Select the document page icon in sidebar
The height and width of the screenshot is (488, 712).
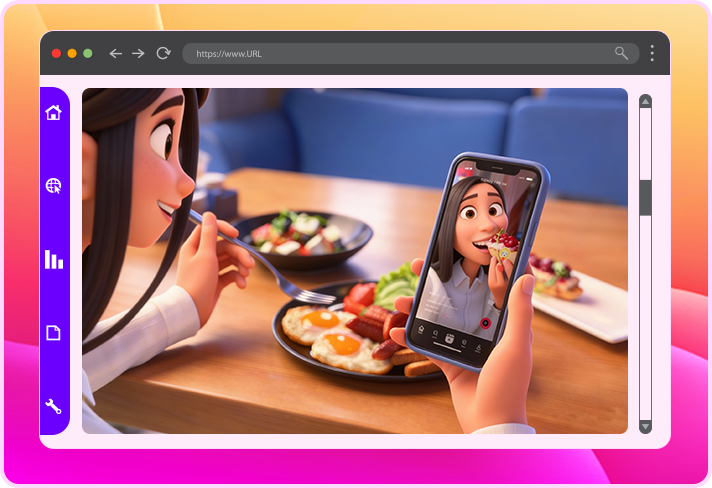(x=54, y=333)
